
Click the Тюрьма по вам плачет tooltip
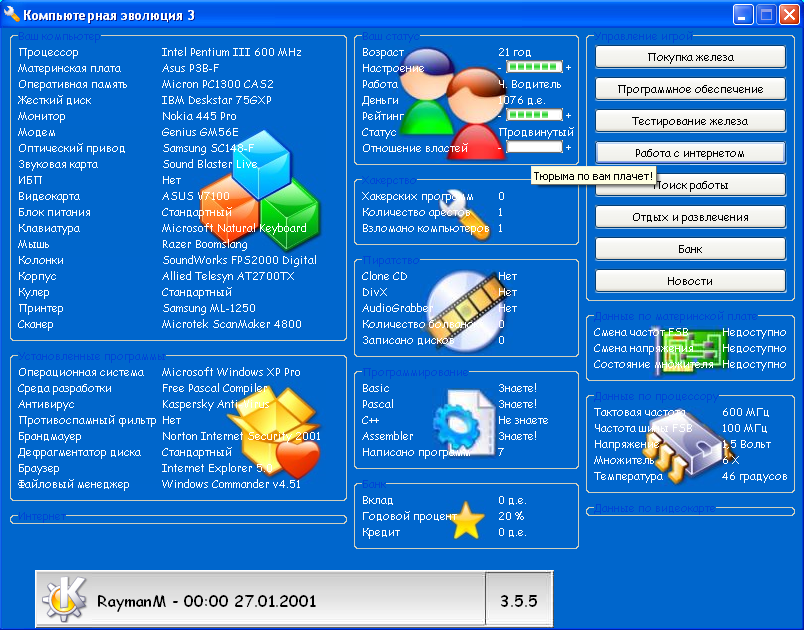pyautogui.click(x=593, y=176)
